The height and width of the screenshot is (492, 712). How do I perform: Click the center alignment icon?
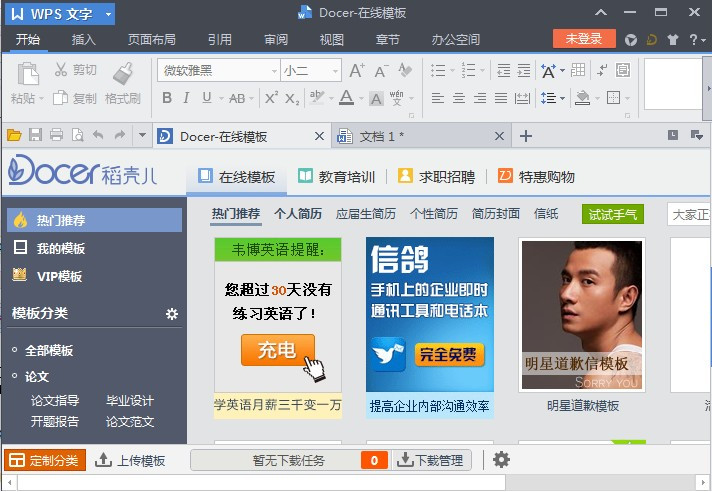(459, 98)
